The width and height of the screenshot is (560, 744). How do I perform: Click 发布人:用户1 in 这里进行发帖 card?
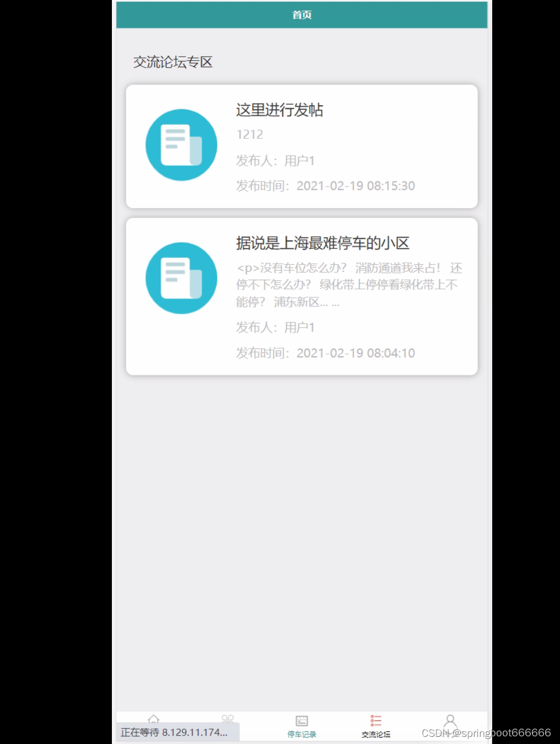click(x=275, y=160)
